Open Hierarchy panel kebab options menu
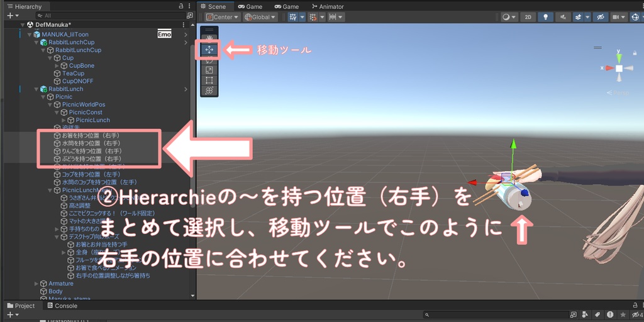 [x=190, y=6]
